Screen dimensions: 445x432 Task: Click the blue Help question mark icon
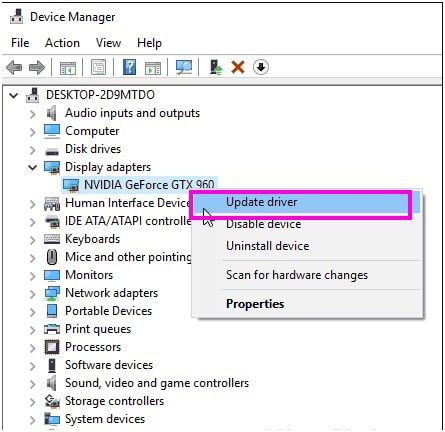pos(129,67)
